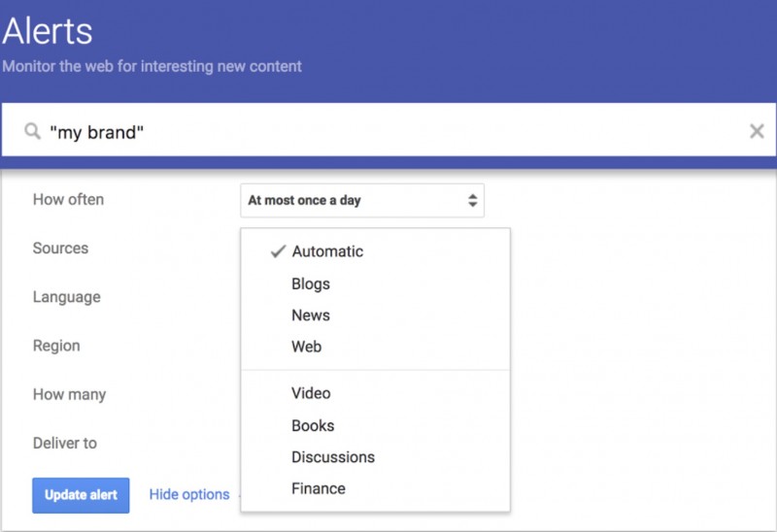Screen dimensions: 777x532
Task: Open the "At most once a day" dropdown
Action: click(361, 201)
